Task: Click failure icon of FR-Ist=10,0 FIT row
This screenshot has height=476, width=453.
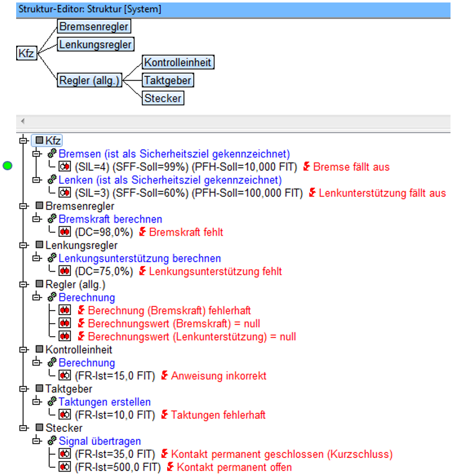Action: pos(65,414)
